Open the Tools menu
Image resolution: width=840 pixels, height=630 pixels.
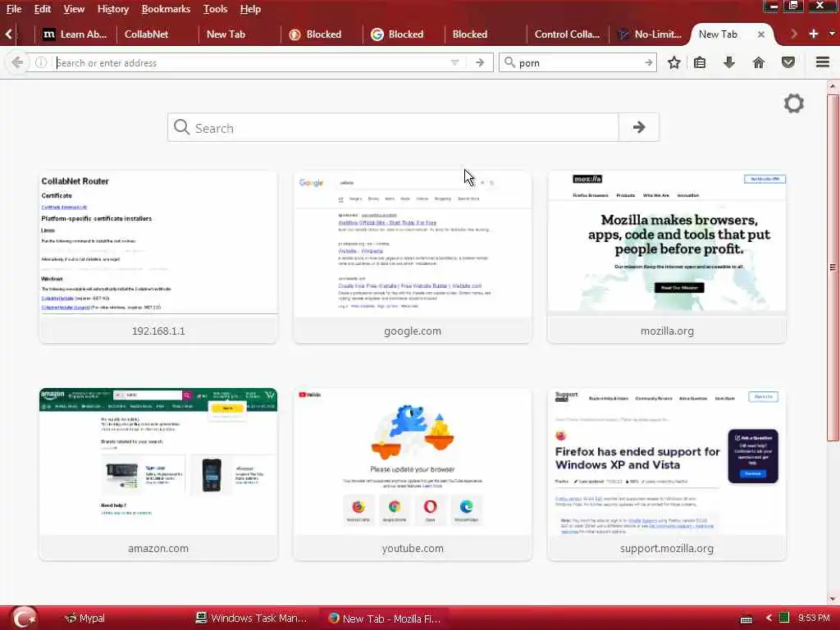[x=216, y=9]
